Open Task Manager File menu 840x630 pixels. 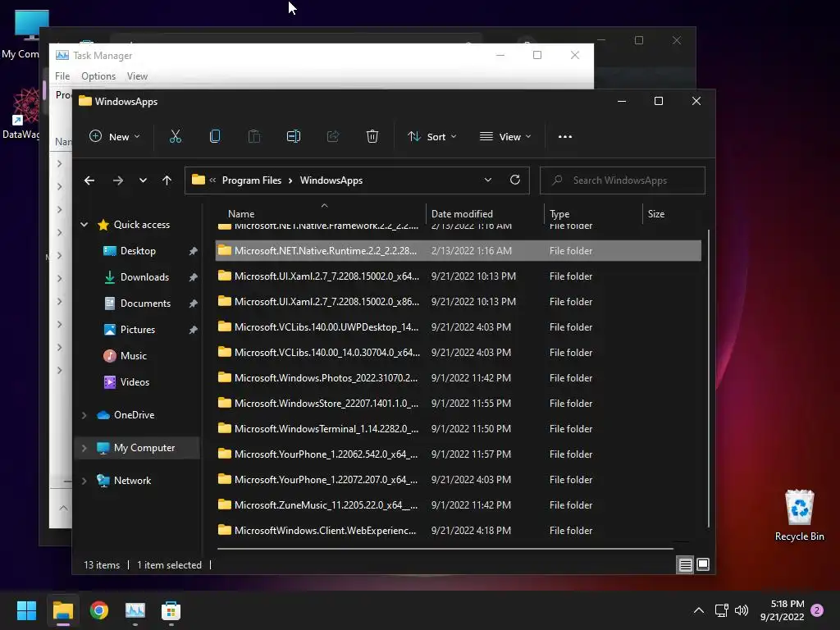[x=62, y=76]
